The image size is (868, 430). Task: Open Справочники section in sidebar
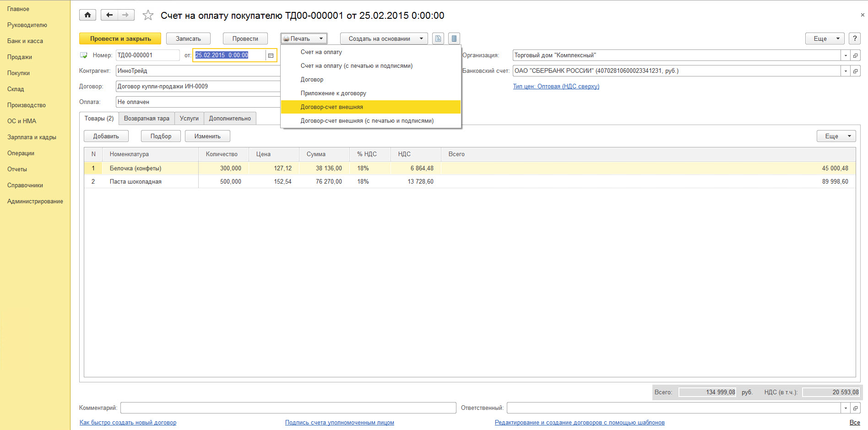pos(25,185)
